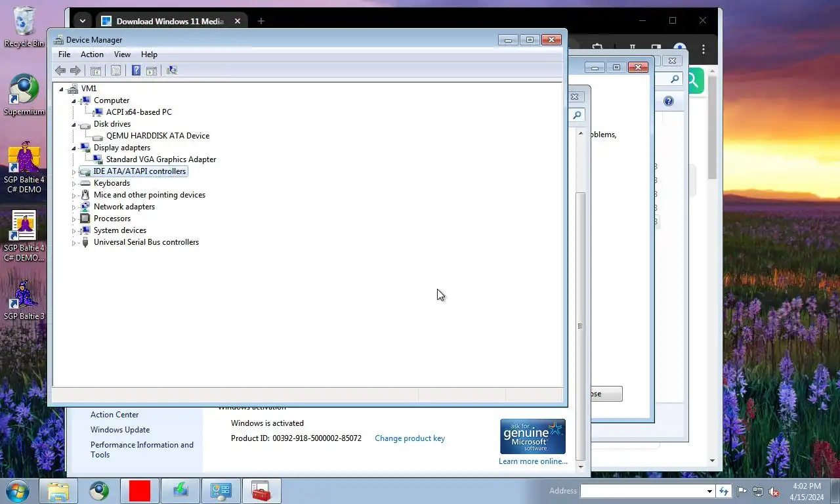Click the Show/Hide Action Pane toolbar icon

pos(152,70)
